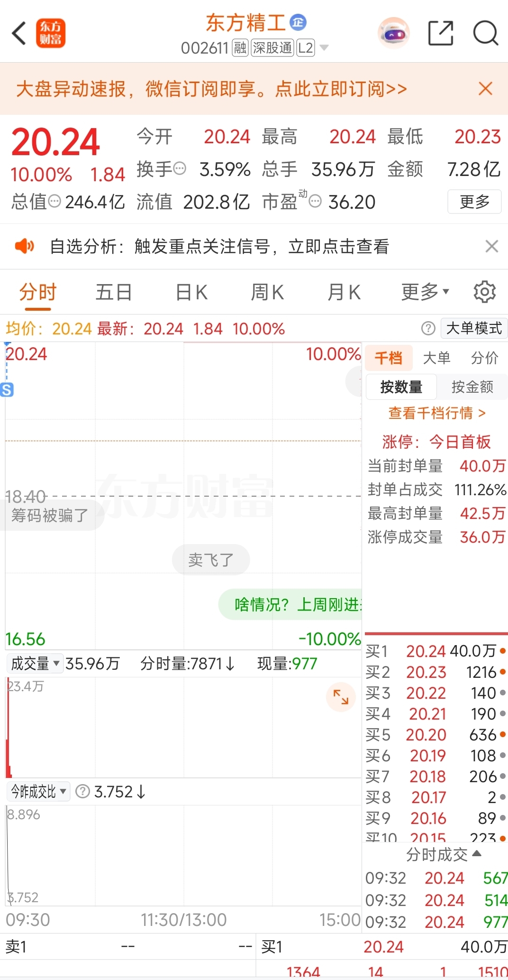The height and width of the screenshot is (980, 508).
Task: Close the 自选分析 notice bar
Action: pos(492,246)
